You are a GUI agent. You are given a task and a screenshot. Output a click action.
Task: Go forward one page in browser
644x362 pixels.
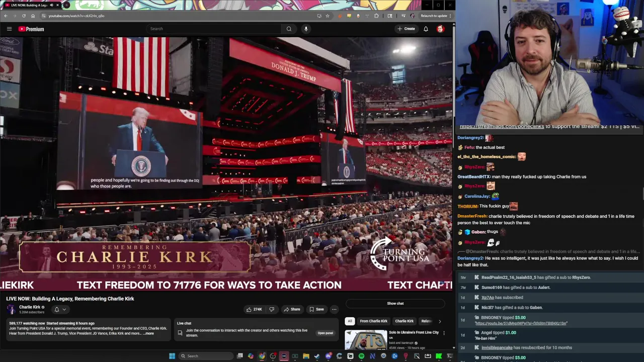[15, 16]
